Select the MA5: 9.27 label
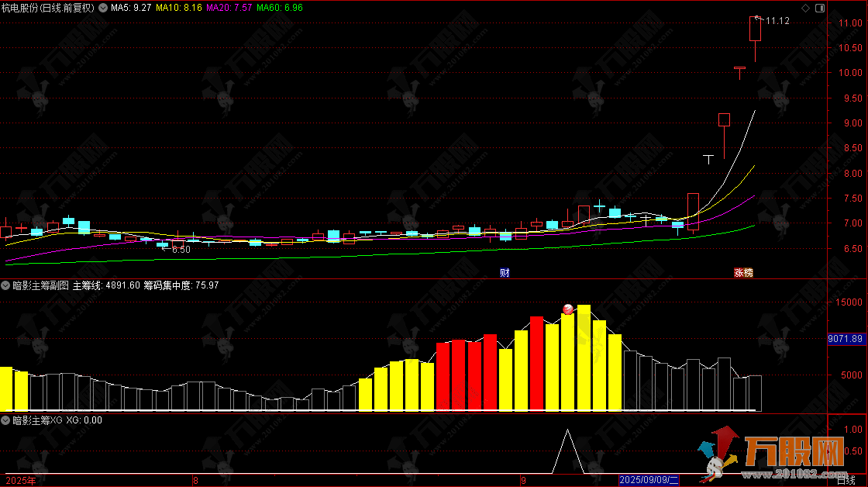Viewport: 868px width, 487px height. point(131,8)
